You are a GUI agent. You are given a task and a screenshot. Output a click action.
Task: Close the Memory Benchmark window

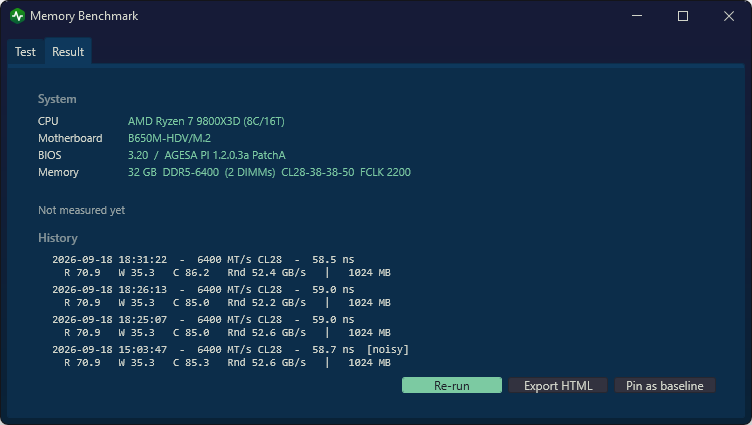point(729,16)
